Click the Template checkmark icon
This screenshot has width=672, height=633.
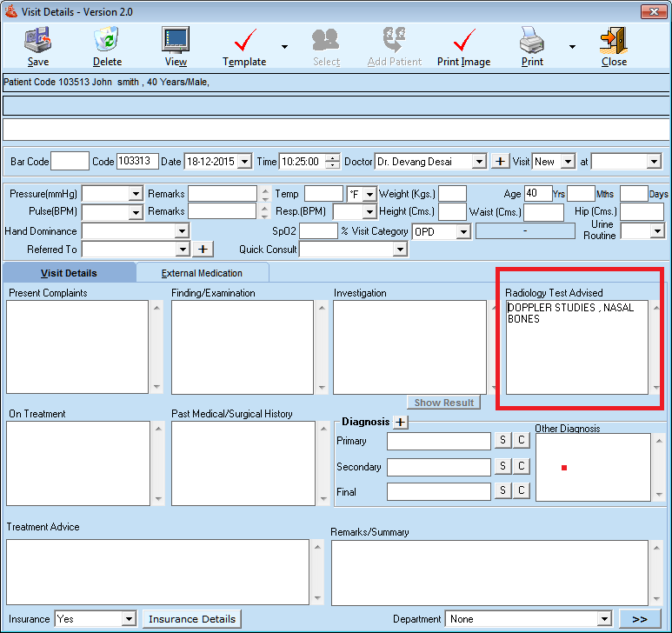(x=244, y=40)
